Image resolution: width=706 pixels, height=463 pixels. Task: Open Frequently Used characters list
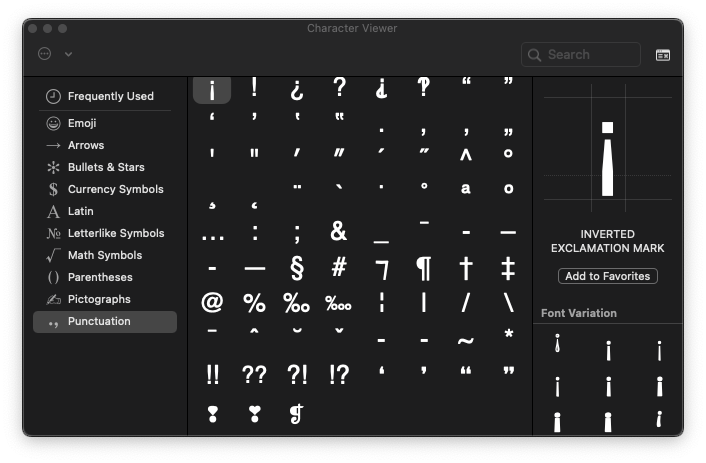point(110,96)
